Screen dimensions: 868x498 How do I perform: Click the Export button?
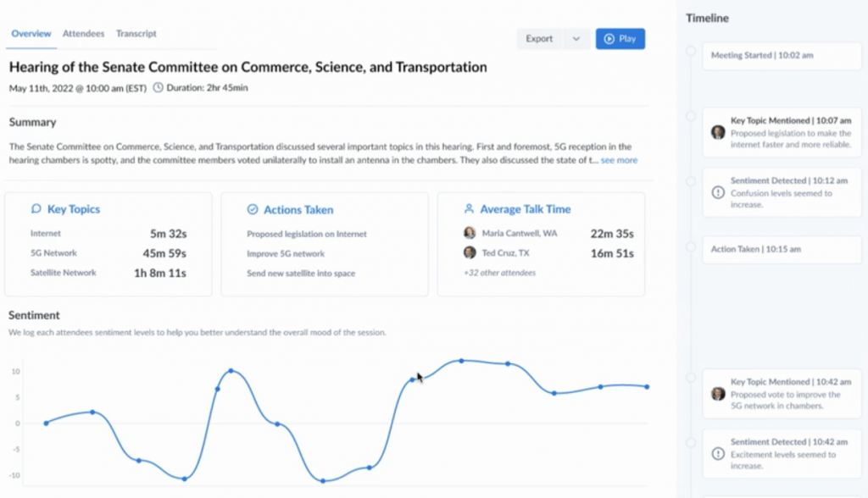[x=539, y=39]
